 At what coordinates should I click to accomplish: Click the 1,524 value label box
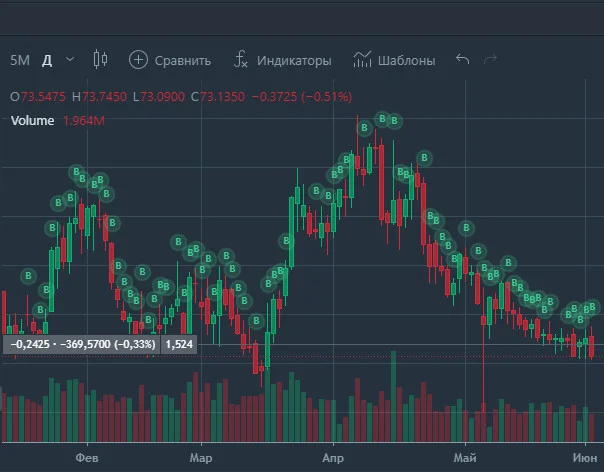coord(179,344)
